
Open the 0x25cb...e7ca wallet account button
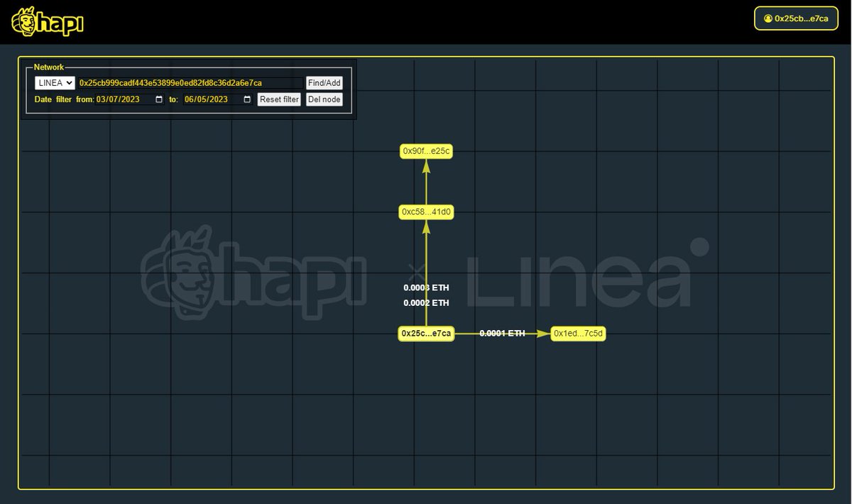[796, 18]
